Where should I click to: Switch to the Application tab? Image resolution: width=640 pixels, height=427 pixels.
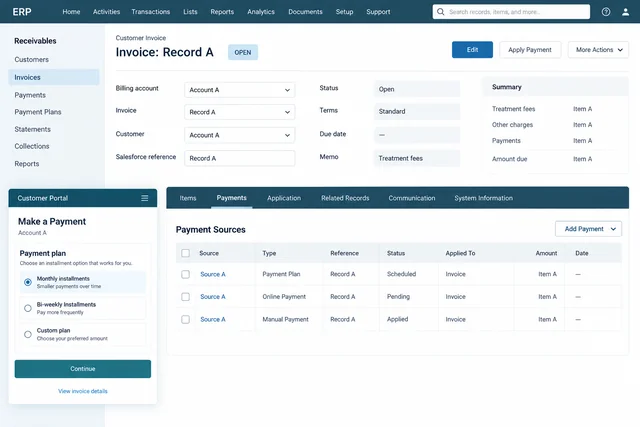(x=284, y=198)
